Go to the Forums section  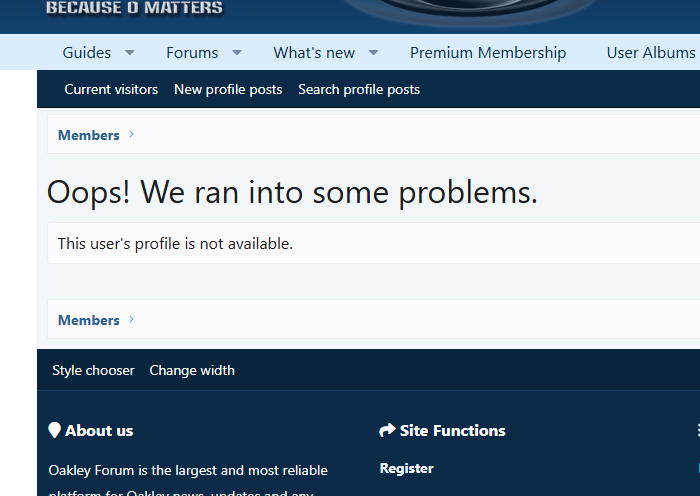tap(192, 53)
